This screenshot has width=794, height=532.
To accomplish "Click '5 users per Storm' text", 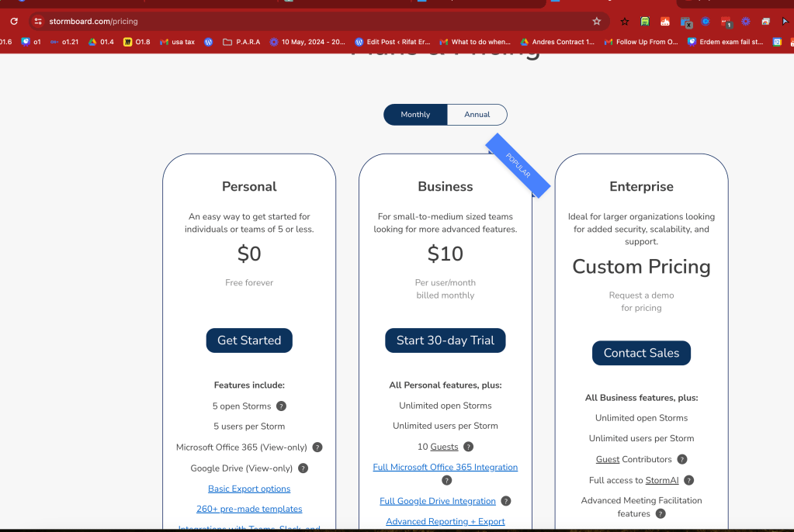I will coord(249,427).
